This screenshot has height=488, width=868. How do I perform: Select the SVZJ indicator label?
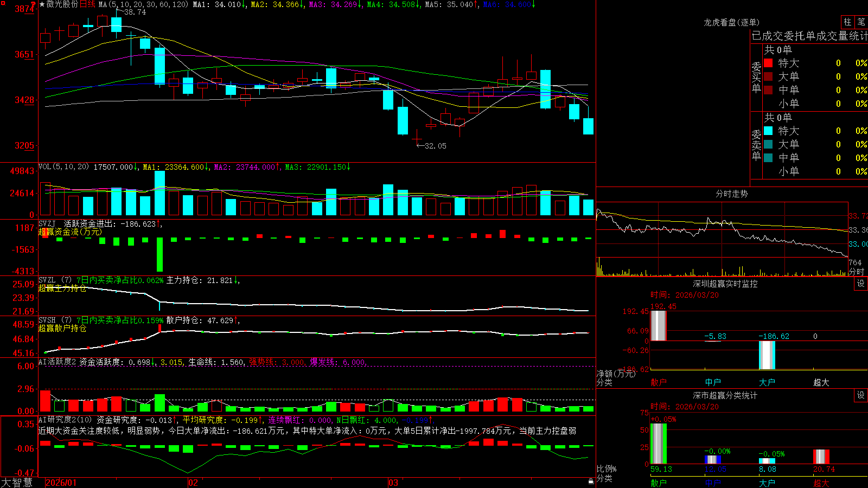(47, 223)
